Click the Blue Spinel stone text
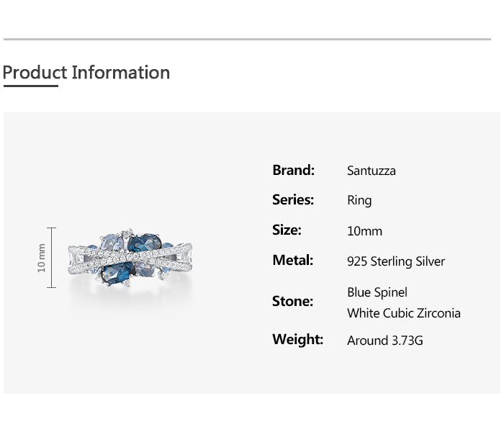The image size is (504, 437). pos(377,292)
